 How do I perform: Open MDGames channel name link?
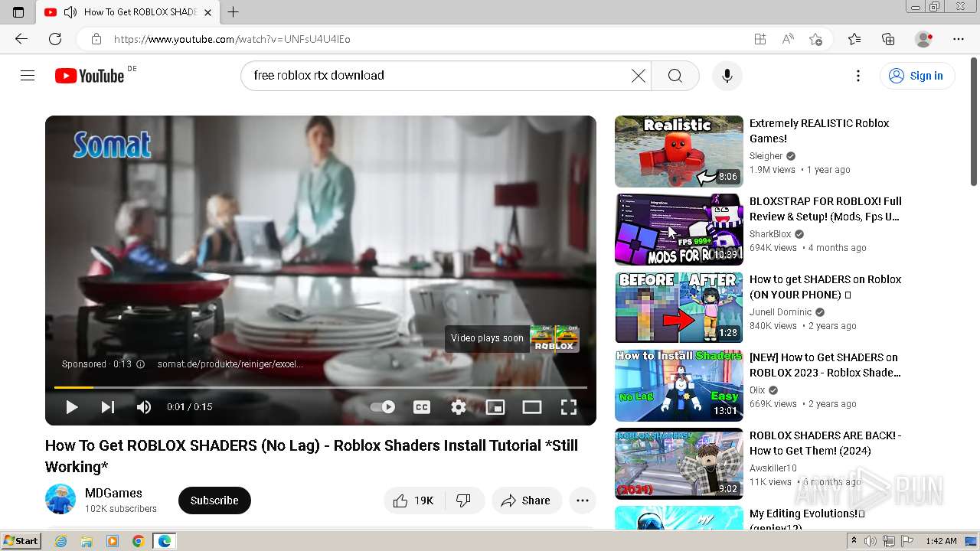click(113, 494)
